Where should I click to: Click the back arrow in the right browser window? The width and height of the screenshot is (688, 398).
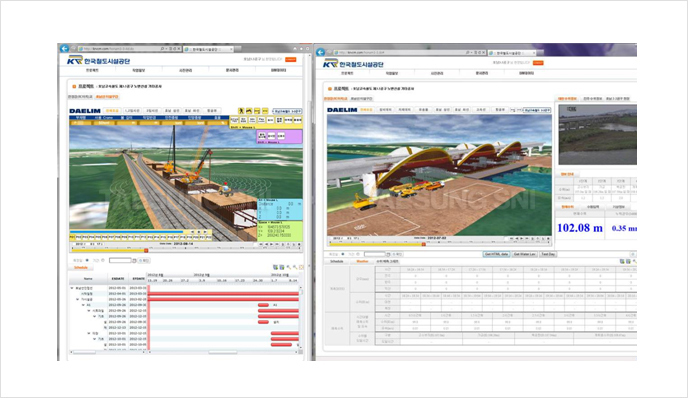tap(321, 52)
